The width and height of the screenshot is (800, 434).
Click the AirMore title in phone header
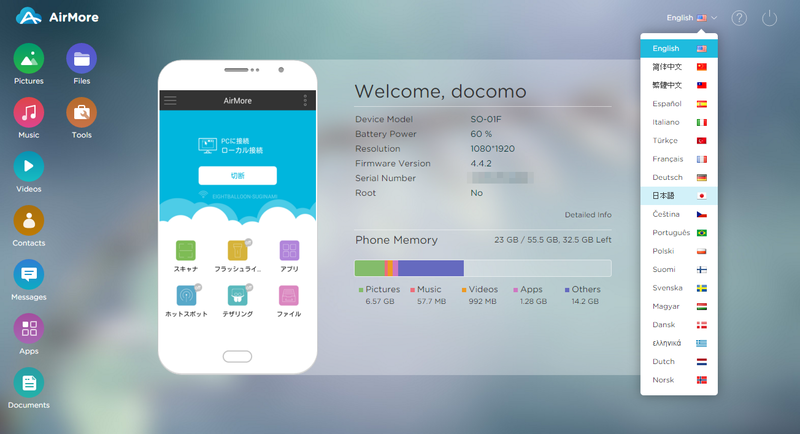pyautogui.click(x=237, y=100)
